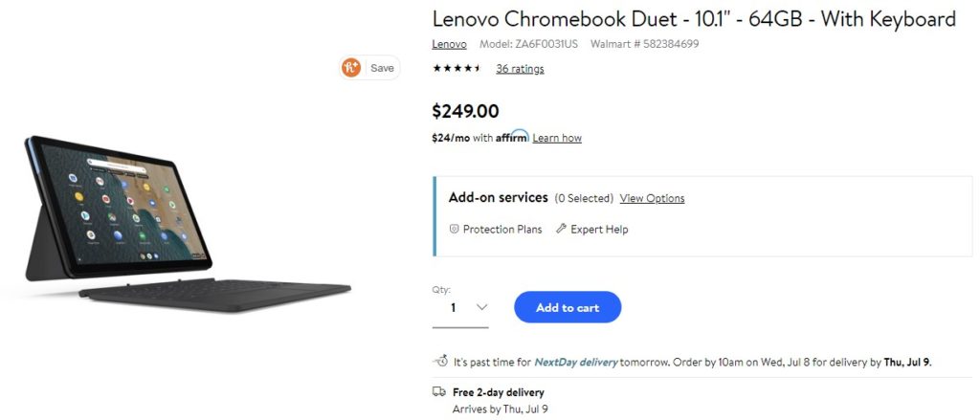
Task: Click the Chromebook Duet product image
Action: 188,224
